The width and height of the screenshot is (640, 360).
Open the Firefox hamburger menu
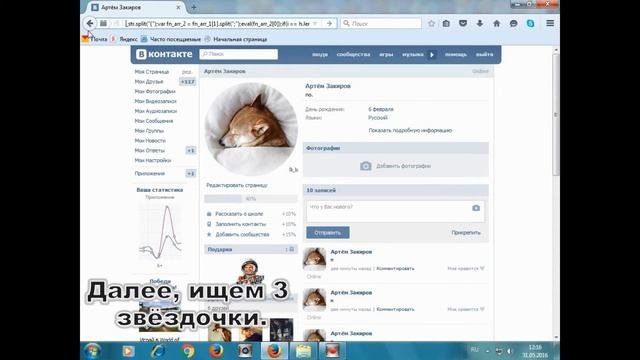pyautogui.click(x=550, y=23)
